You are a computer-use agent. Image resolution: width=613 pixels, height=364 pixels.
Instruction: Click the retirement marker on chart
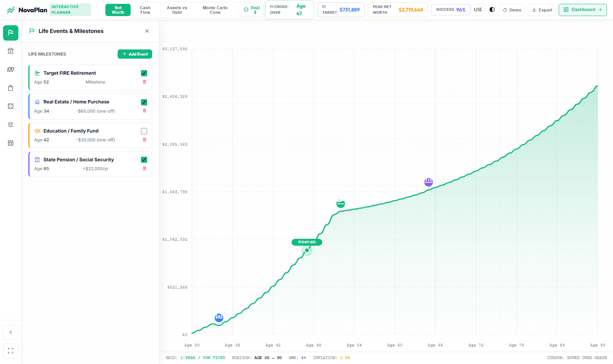coord(341,203)
